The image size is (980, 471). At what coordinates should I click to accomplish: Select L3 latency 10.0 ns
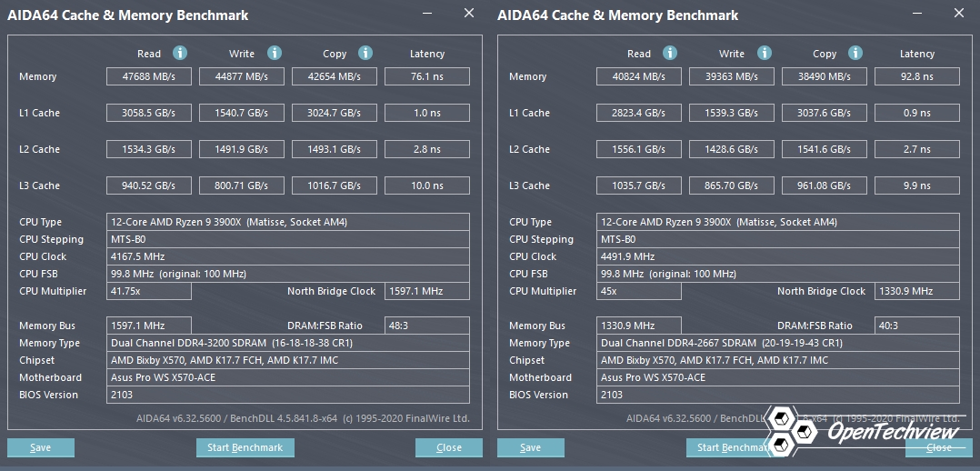(427, 185)
